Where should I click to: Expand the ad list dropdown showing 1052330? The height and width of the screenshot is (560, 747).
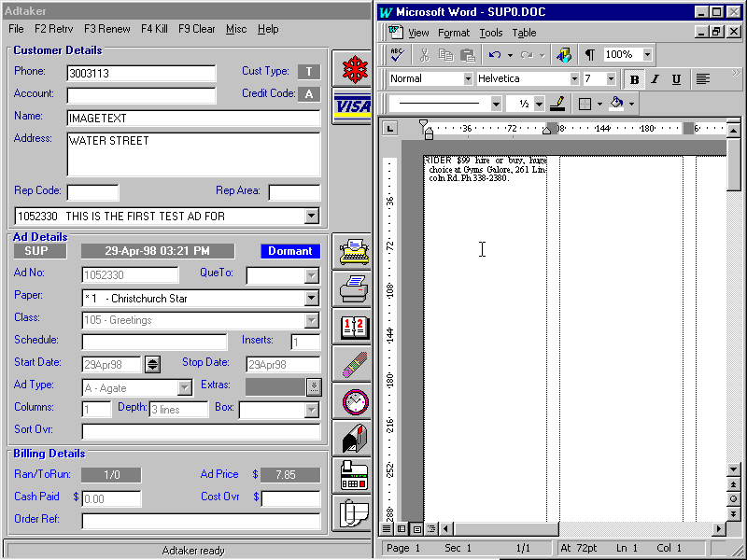(311, 216)
